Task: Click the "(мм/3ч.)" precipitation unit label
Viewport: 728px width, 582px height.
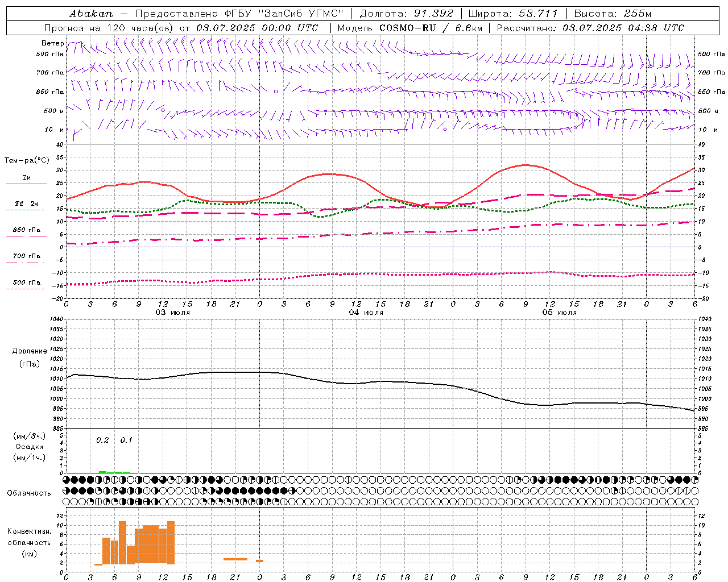Action: pyautogui.click(x=29, y=436)
